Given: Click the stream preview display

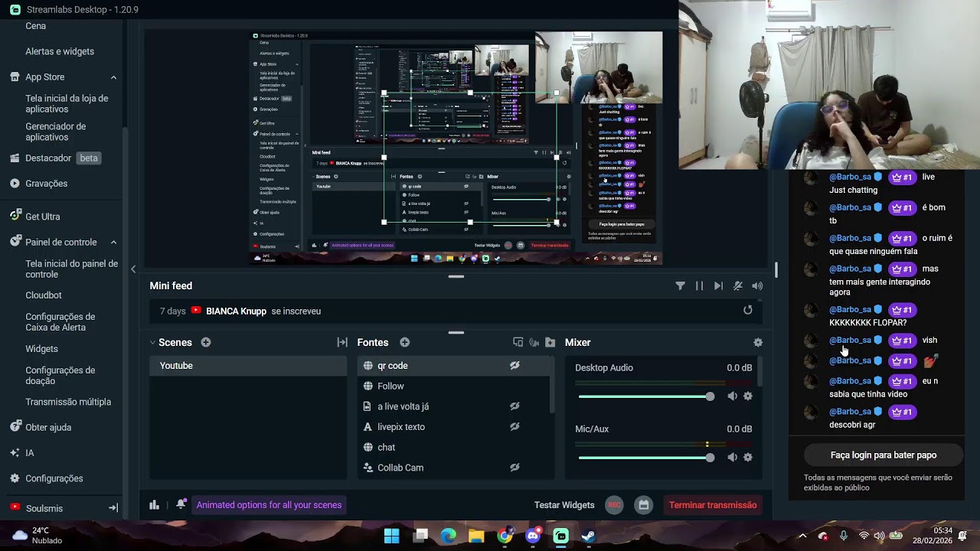Looking at the screenshot, I should [457, 148].
